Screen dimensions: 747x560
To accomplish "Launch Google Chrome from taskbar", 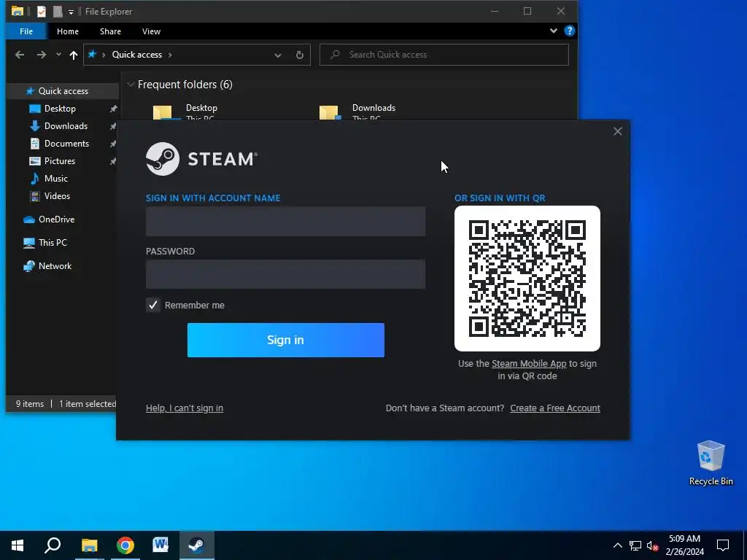I will pyautogui.click(x=125, y=545).
